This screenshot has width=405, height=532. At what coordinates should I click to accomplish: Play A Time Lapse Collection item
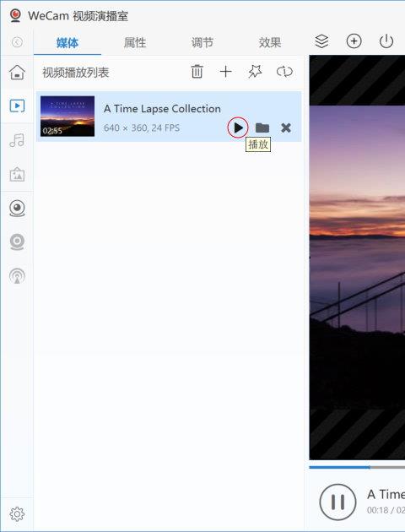[238, 128]
